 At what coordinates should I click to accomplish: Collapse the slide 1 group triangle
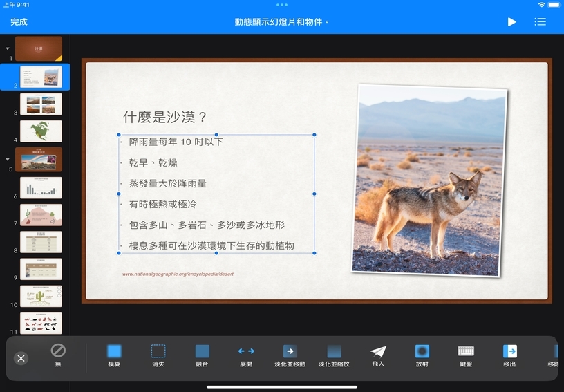coord(8,49)
